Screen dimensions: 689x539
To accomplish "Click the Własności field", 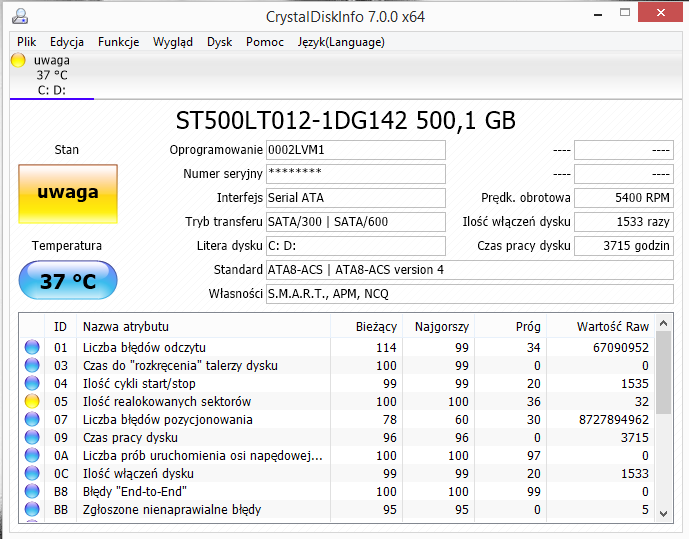I will 470,293.
